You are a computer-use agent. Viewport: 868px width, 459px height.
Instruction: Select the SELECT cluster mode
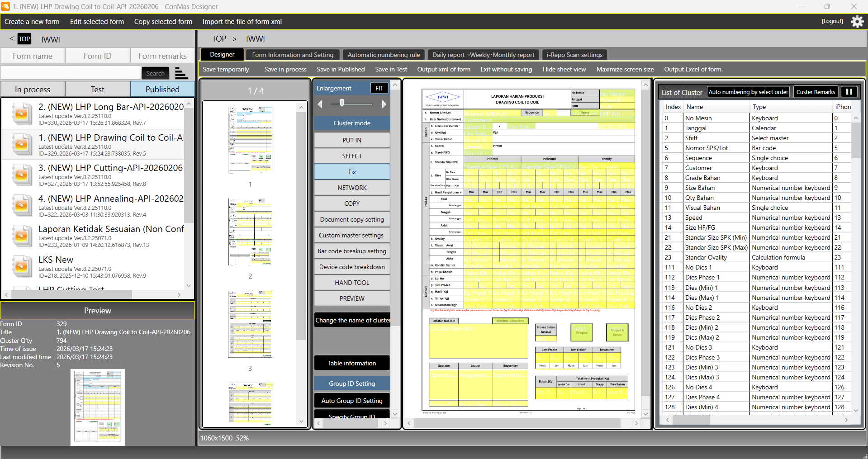click(352, 156)
